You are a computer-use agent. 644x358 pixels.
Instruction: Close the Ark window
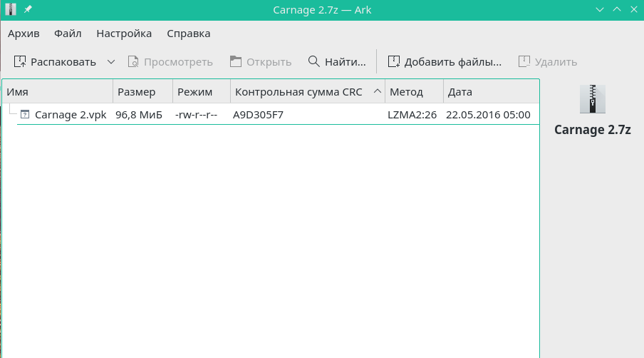tap(634, 9)
